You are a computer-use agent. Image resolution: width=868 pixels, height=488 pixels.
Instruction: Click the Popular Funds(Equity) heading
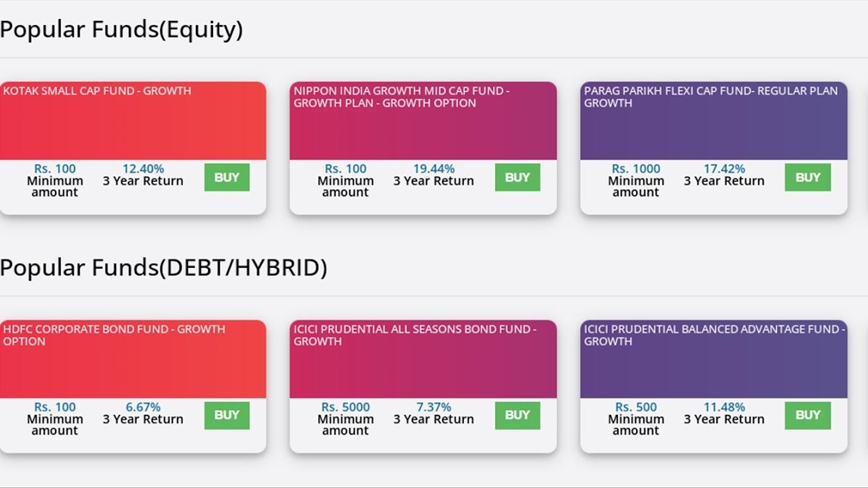[121, 30]
